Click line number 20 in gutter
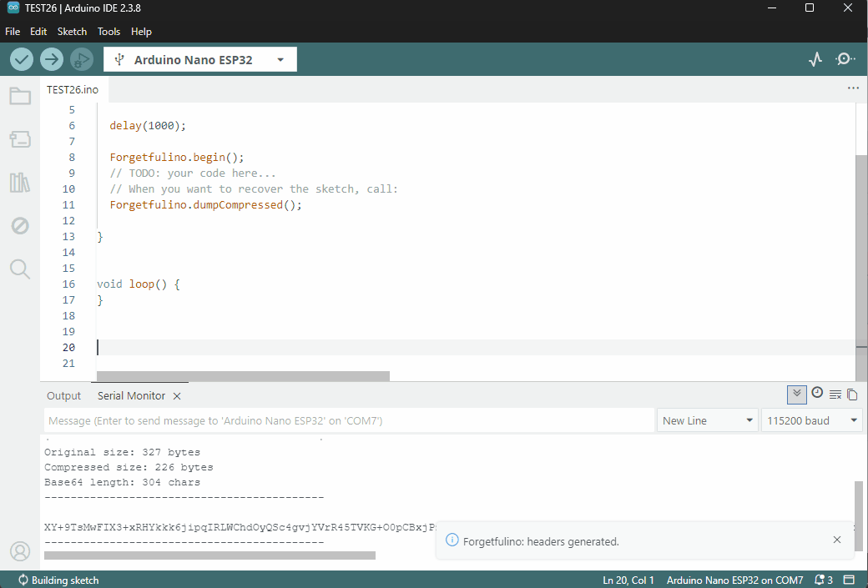Image resolution: width=868 pixels, height=588 pixels. tap(68, 348)
